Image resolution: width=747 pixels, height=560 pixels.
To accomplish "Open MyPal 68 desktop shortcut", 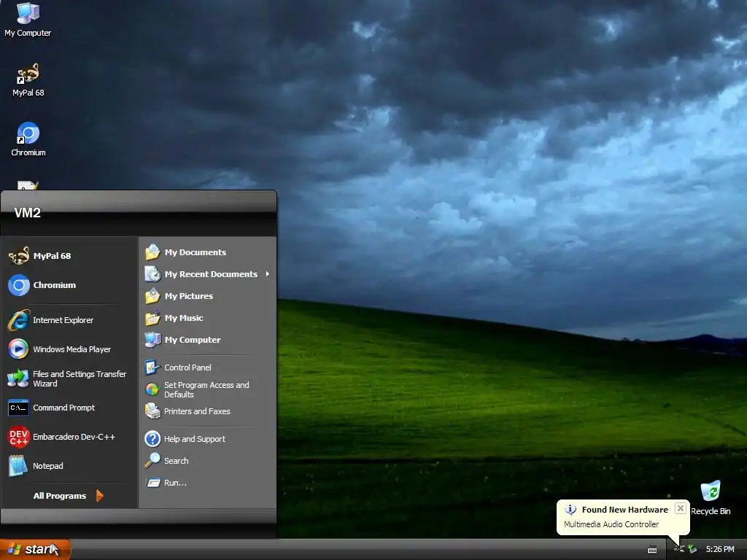I will tap(28, 80).
